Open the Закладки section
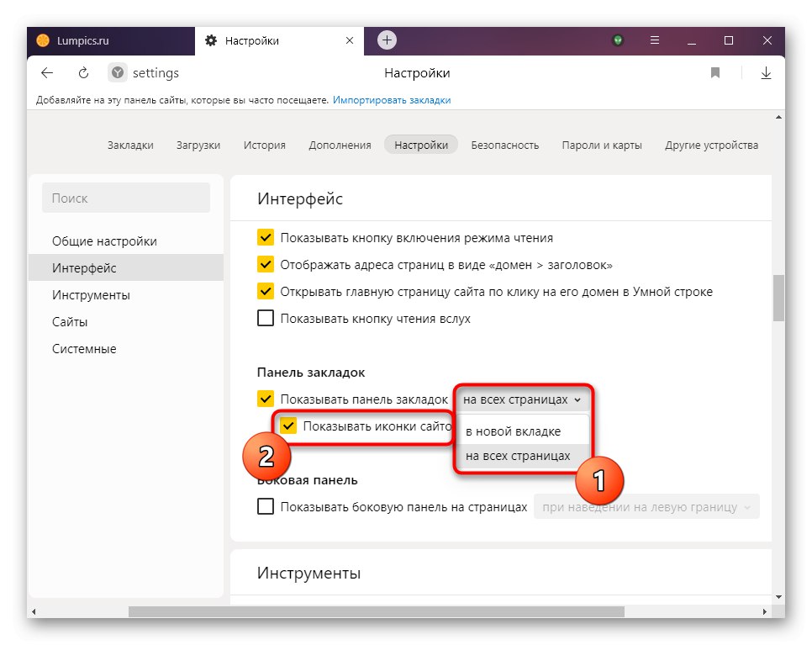The height and width of the screenshot is (645, 812). point(130,145)
